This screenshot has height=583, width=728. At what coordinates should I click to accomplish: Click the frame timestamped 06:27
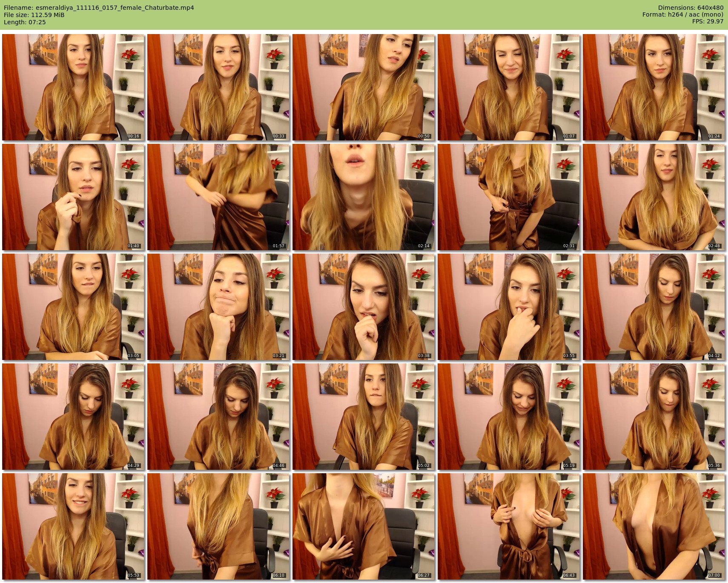coord(364,526)
